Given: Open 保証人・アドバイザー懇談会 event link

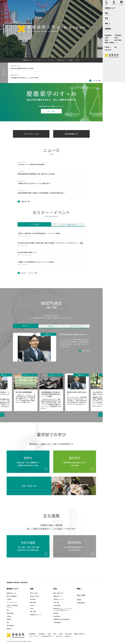Looking at the screenshot, I should tap(39, 234).
